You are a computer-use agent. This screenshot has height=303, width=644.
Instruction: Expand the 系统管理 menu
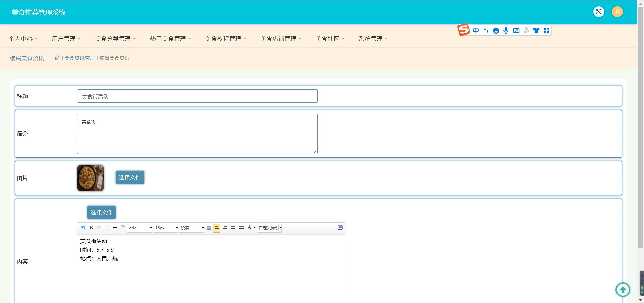[x=373, y=39]
